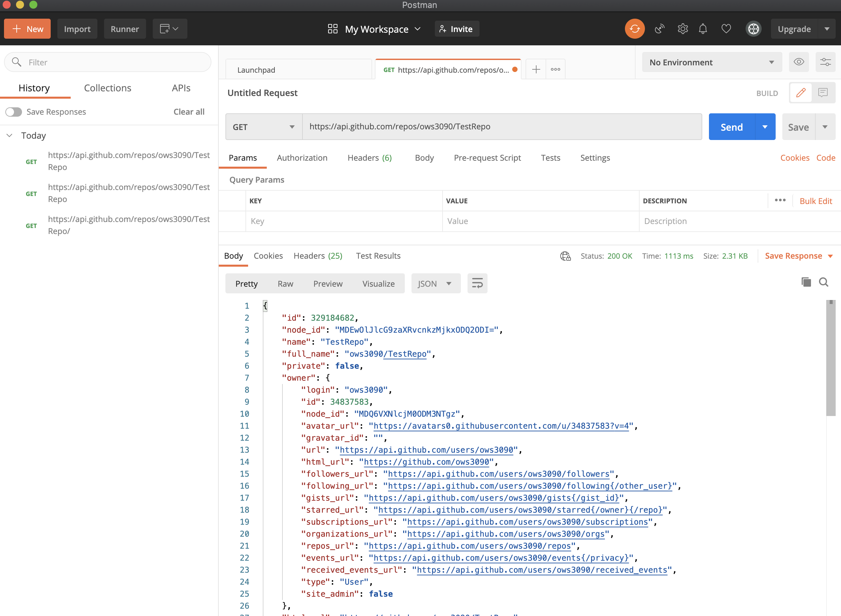Click the Bulk Edit link
The height and width of the screenshot is (616, 841).
tap(816, 201)
